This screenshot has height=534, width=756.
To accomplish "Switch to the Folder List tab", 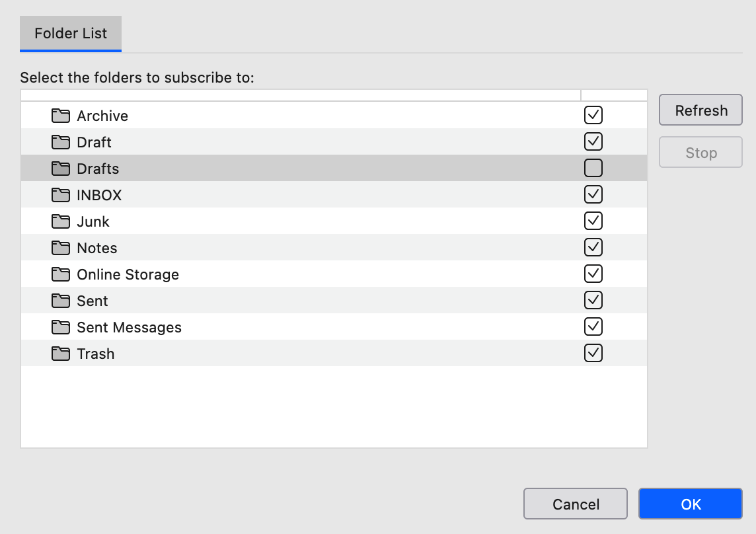I will 71,34.
